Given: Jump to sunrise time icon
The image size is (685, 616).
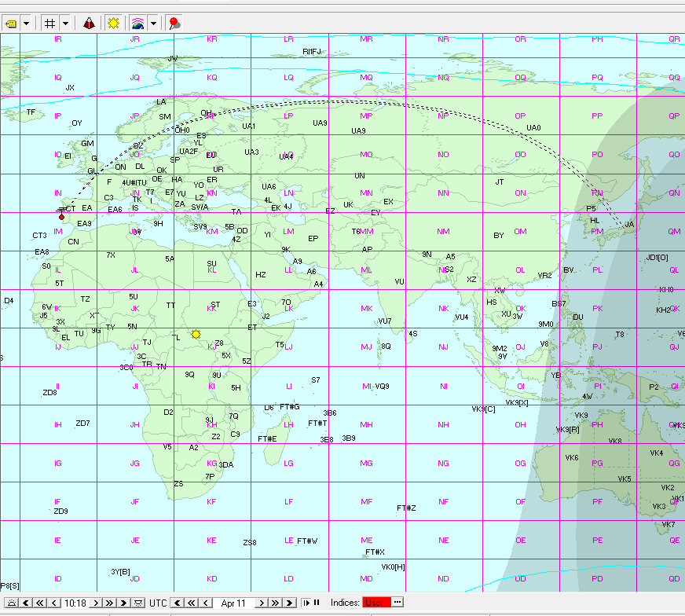Looking at the screenshot, I should (12, 603).
